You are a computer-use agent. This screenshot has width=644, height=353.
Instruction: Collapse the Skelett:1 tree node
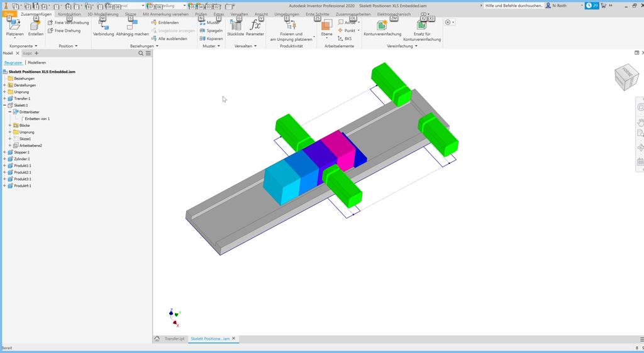[4, 106]
